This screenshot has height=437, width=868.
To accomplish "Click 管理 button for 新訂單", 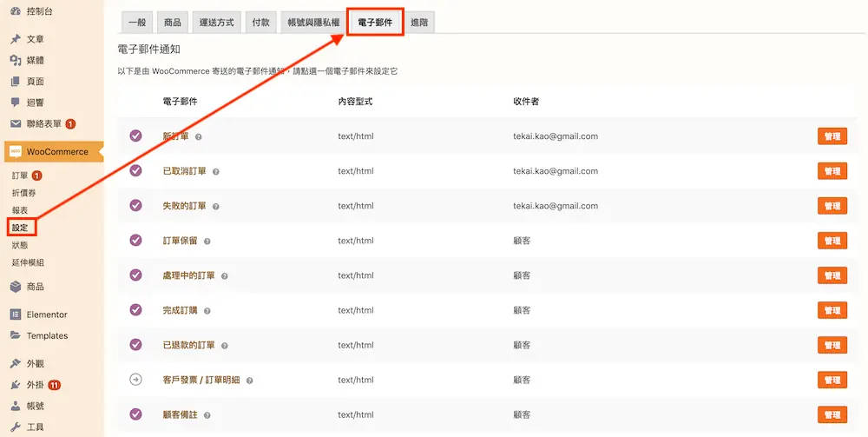I will (x=832, y=136).
